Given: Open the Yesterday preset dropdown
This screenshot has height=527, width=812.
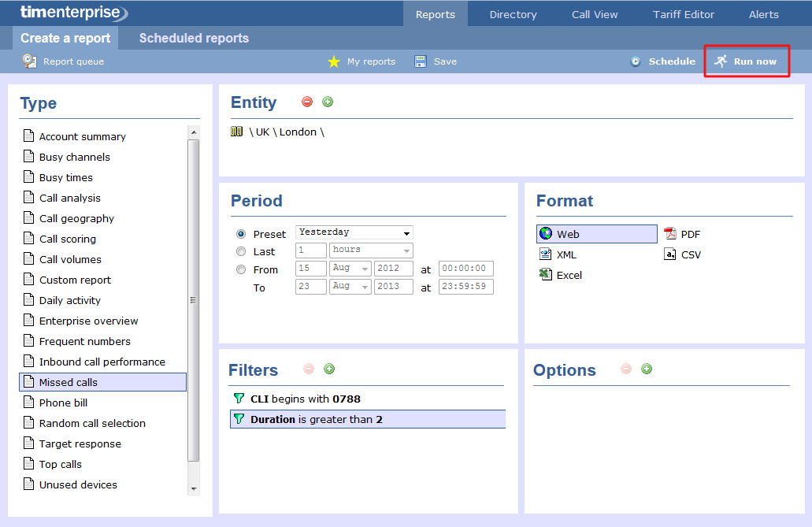Looking at the screenshot, I should pyautogui.click(x=354, y=232).
